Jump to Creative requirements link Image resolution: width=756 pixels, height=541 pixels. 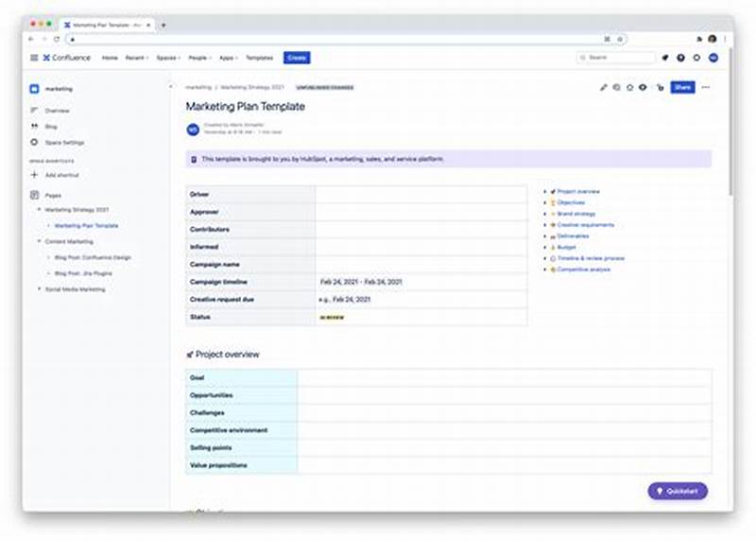coord(585,225)
